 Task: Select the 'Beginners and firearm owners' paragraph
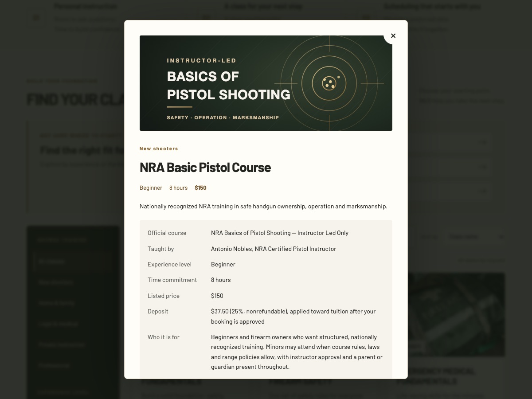pos(297,352)
